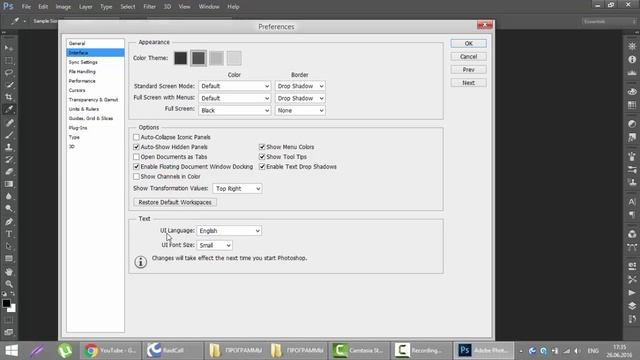
Task: Uncheck Auto-Show Hidden Panels
Action: [136, 147]
